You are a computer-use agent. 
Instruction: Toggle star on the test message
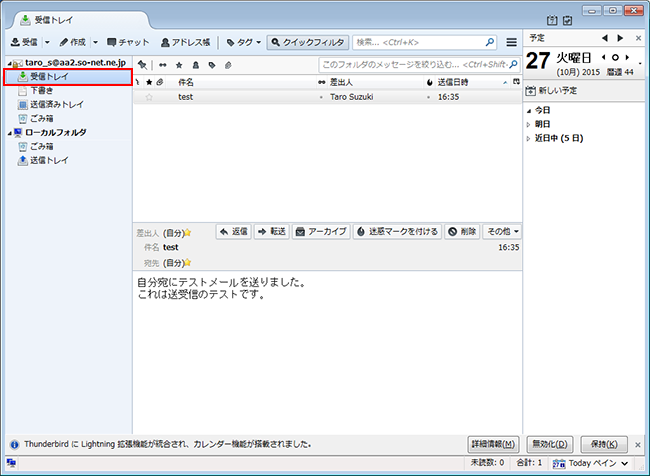150,97
